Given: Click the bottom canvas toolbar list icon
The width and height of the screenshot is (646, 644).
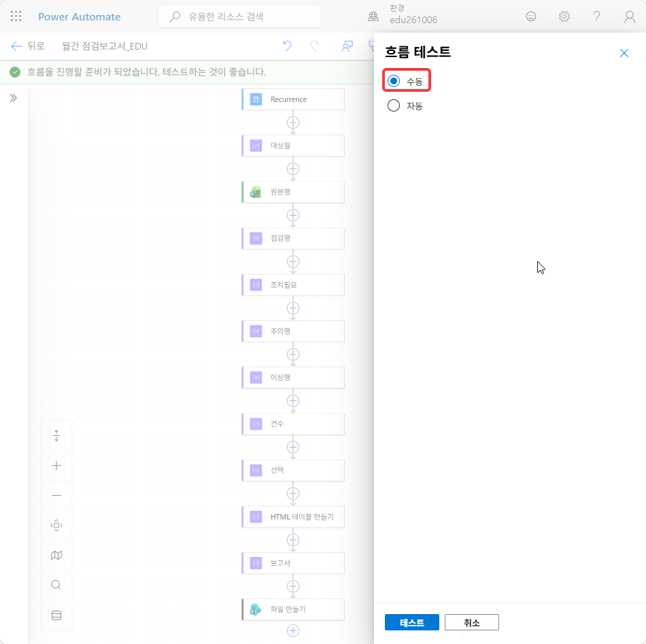Looking at the screenshot, I should point(56,615).
